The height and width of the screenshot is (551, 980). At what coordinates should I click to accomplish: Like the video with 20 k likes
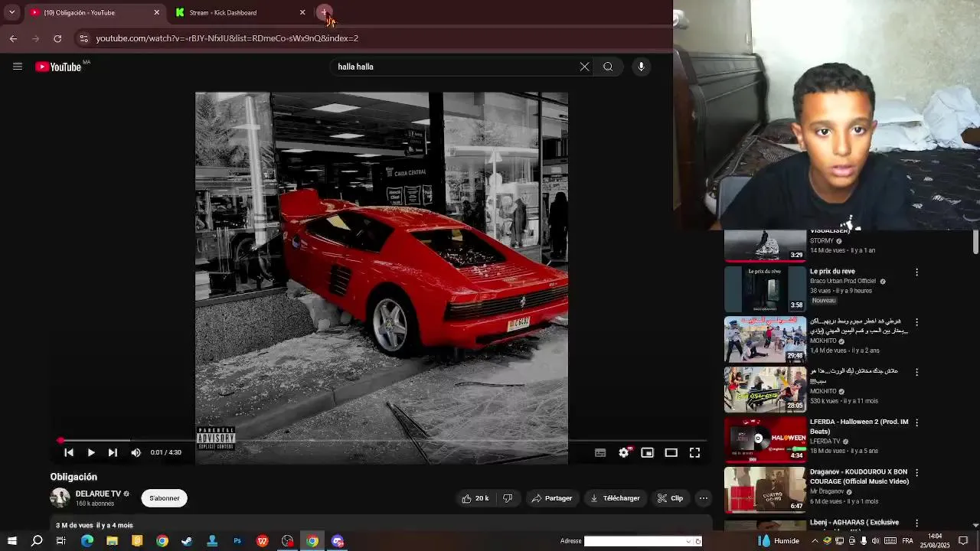point(475,498)
